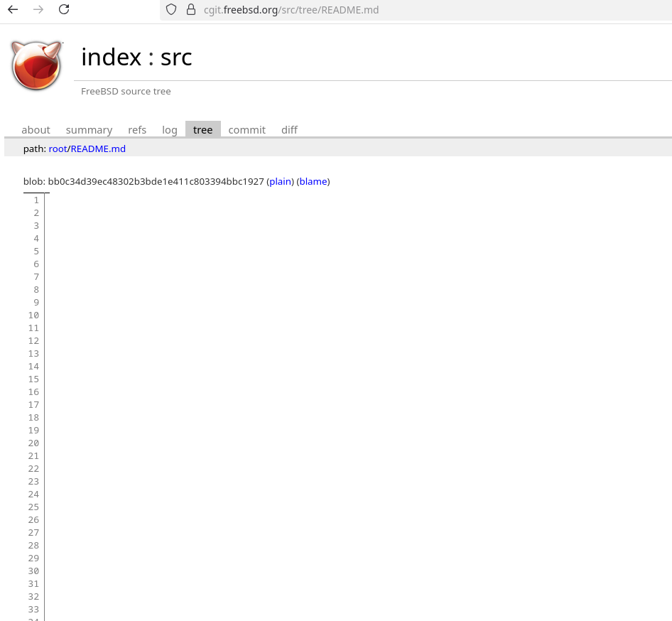The height and width of the screenshot is (621, 672).
Task: Open the blame view link
Action: (x=313, y=181)
